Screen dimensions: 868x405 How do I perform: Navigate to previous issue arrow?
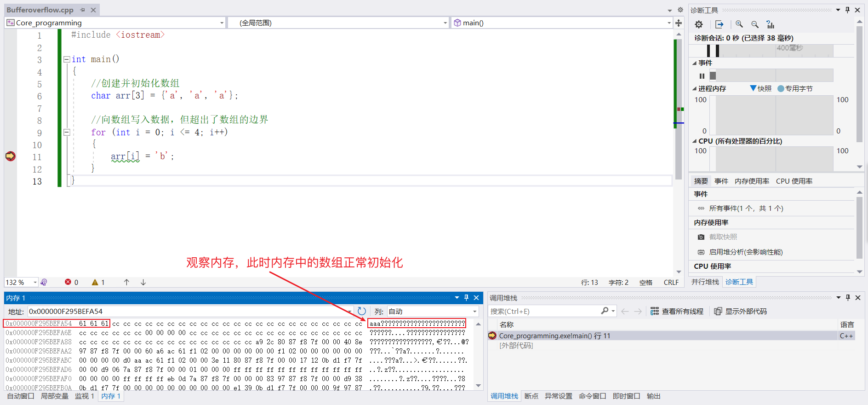pos(126,282)
